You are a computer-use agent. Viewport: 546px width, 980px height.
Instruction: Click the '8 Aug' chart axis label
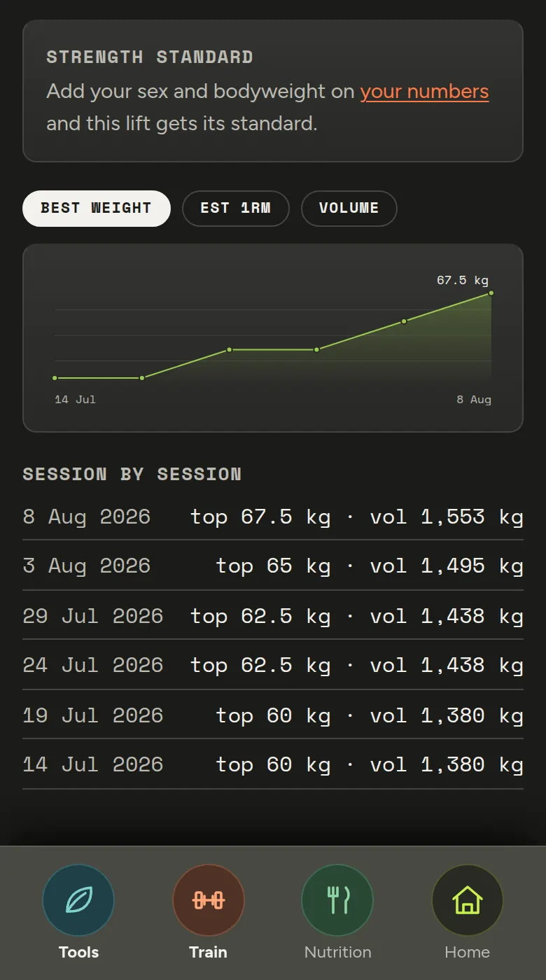(x=474, y=400)
